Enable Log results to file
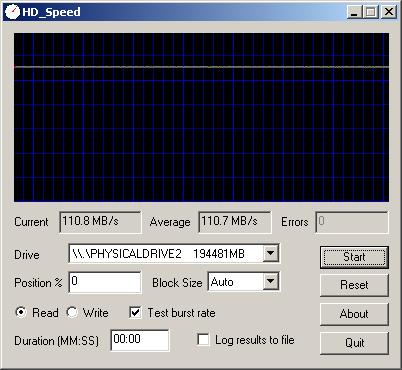The image size is (402, 370). coord(203,340)
